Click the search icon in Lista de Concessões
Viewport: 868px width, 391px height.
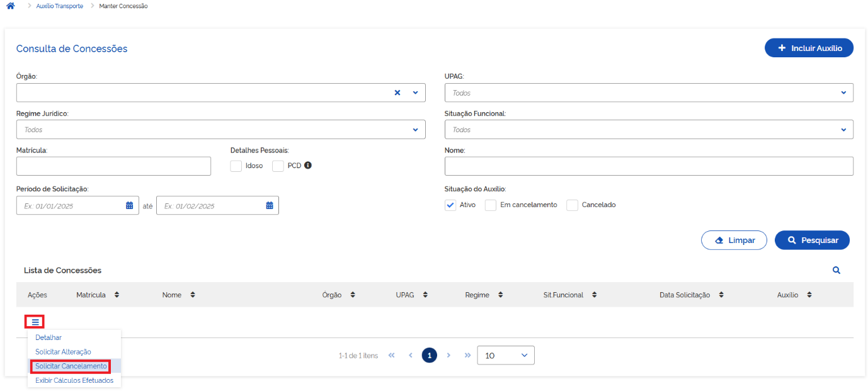(x=837, y=270)
